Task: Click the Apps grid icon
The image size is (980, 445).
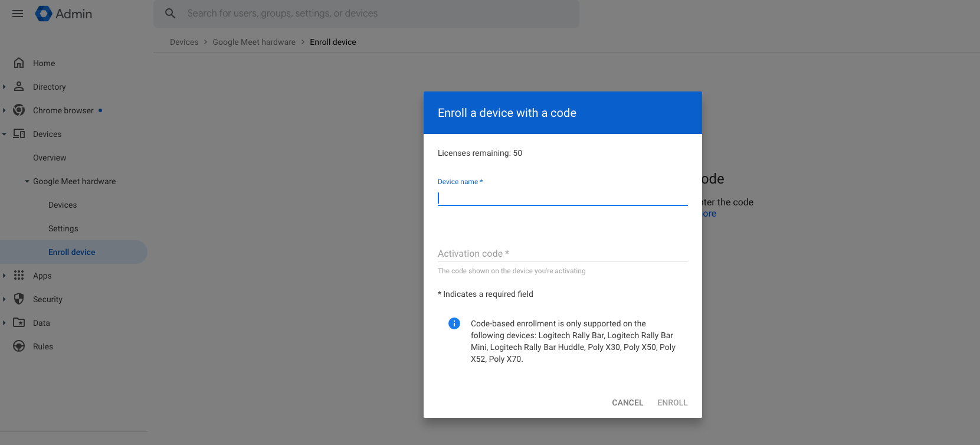Action: (x=19, y=276)
